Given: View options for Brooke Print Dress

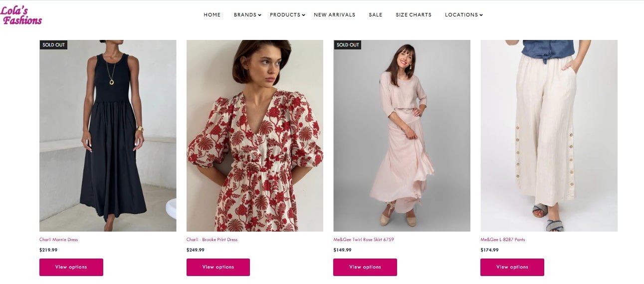Looking at the screenshot, I should tap(218, 267).
